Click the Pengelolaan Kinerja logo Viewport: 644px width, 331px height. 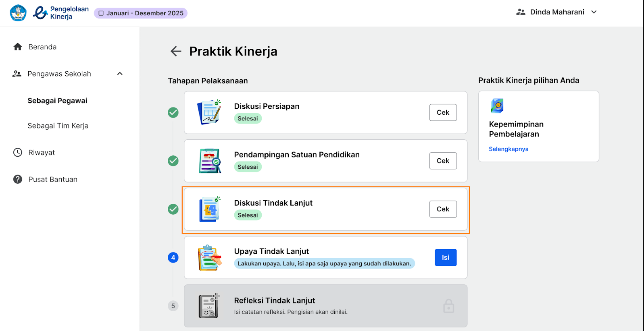pyautogui.click(x=60, y=13)
